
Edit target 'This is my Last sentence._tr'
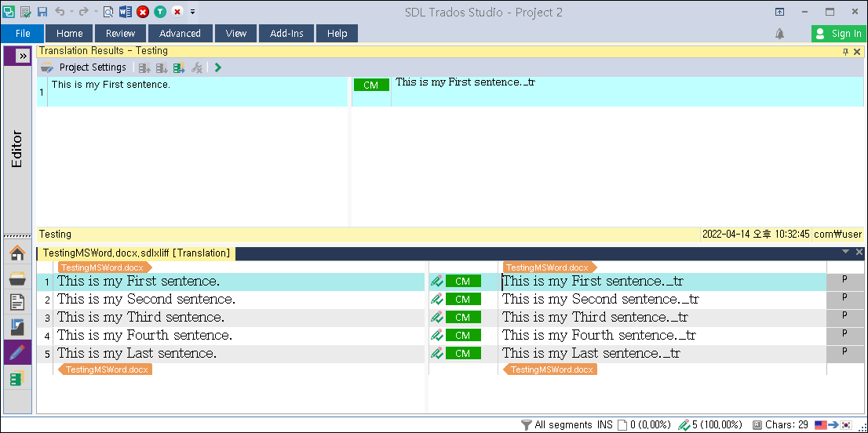(591, 353)
